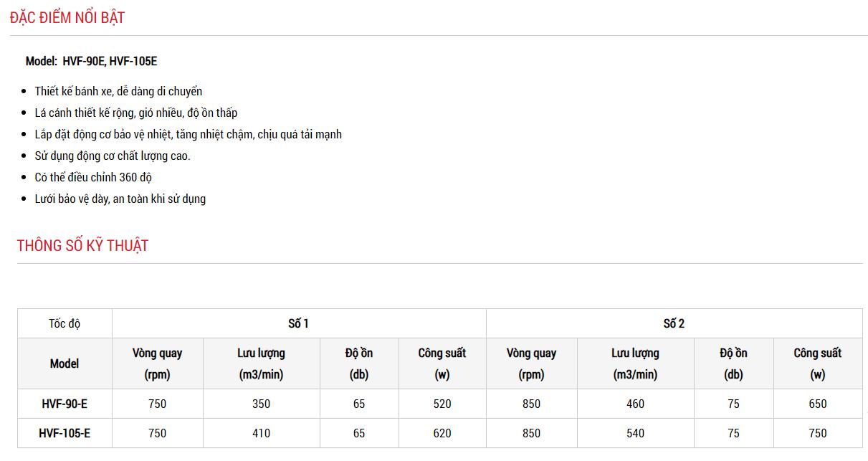Image resolution: width=868 pixels, height=461 pixels.
Task: Click the 'Lưới bảo vệ dày' bullet
Action: pos(120,199)
